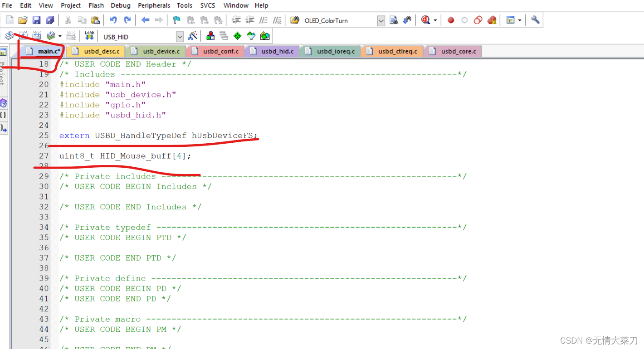Expand the USB_HID target dropdown arrow
The height and width of the screenshot is (349, 644).
(180, 37)
